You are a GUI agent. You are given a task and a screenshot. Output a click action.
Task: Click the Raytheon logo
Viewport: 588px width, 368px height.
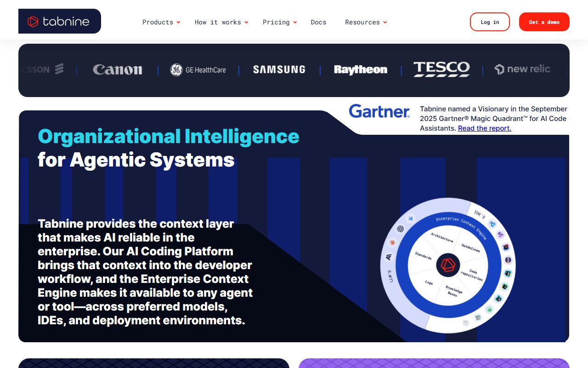point(361,70)
